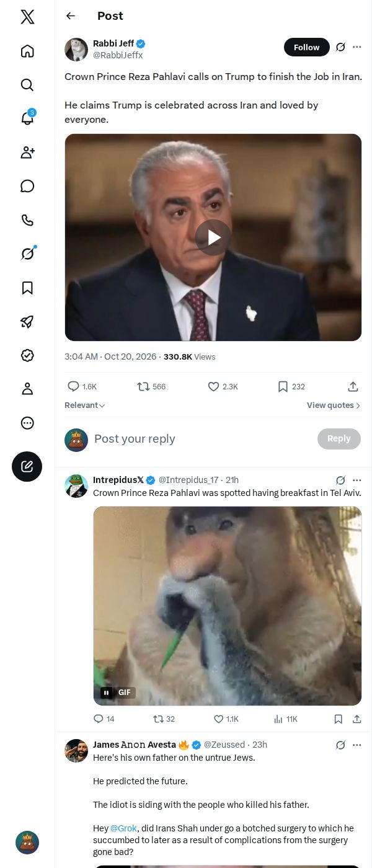The image size is (372, 868).
Task: Play the Reza Pahlavi video
Action: [213, 237]
